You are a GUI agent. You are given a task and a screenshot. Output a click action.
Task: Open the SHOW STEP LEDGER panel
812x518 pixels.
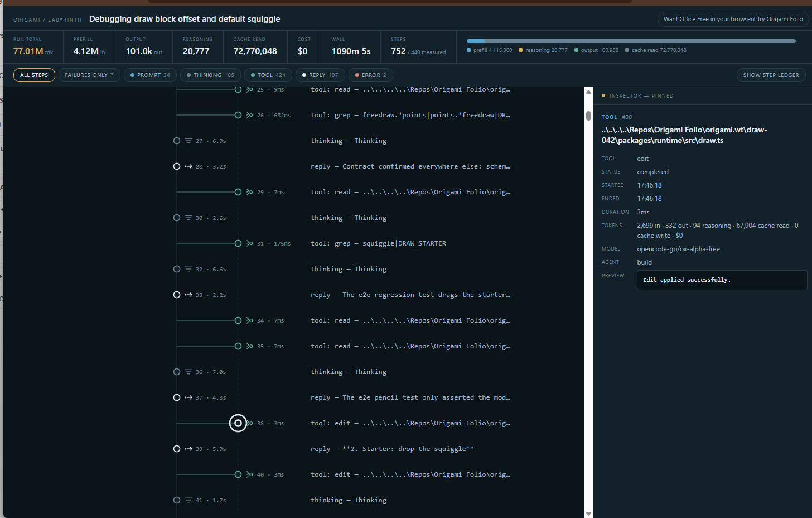771,75
